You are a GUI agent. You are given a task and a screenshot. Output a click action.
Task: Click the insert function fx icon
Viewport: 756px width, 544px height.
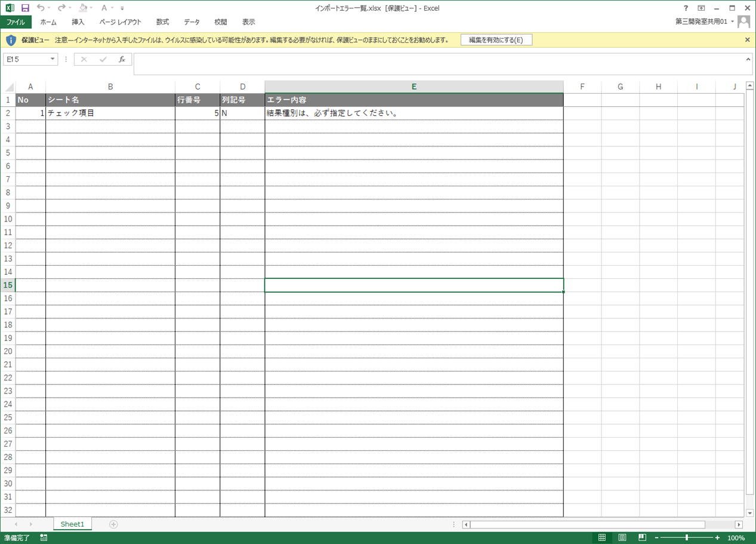[122, 59]
